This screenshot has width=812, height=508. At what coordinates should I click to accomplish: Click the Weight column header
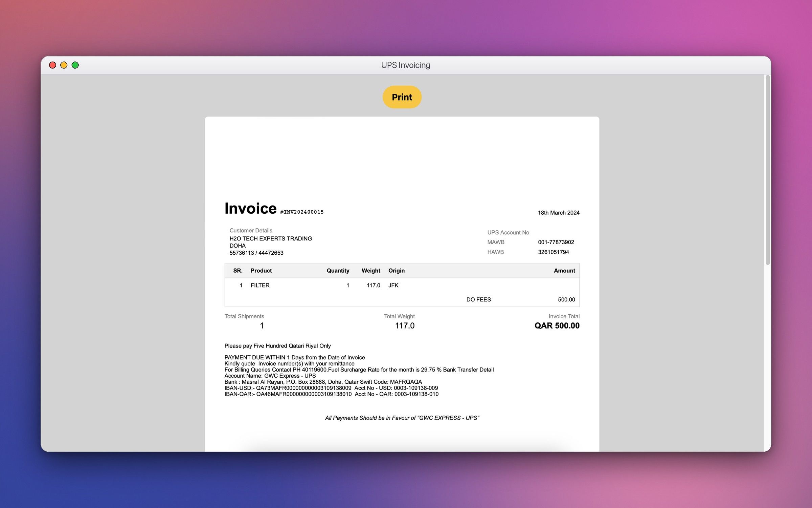coord(371,271)
